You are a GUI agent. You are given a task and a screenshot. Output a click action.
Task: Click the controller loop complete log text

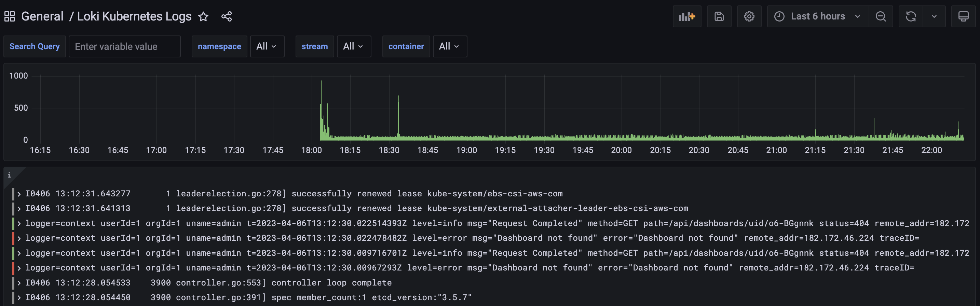click(331, 283)
